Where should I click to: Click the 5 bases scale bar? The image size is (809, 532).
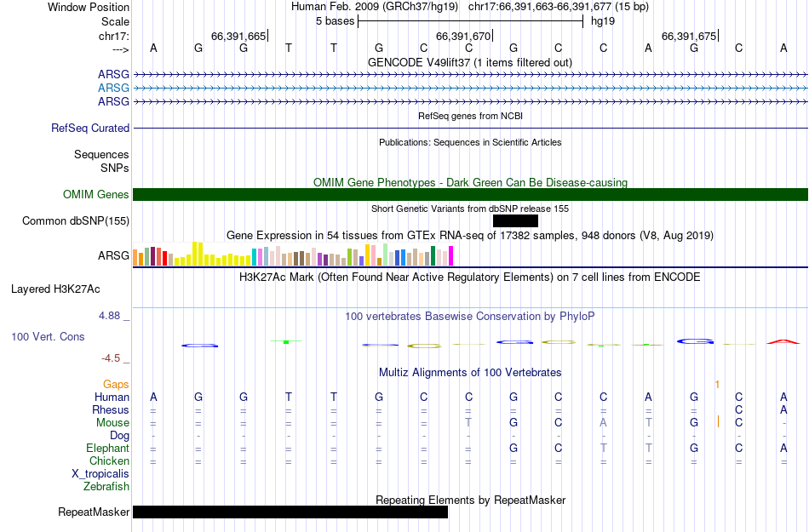point(470,21)
